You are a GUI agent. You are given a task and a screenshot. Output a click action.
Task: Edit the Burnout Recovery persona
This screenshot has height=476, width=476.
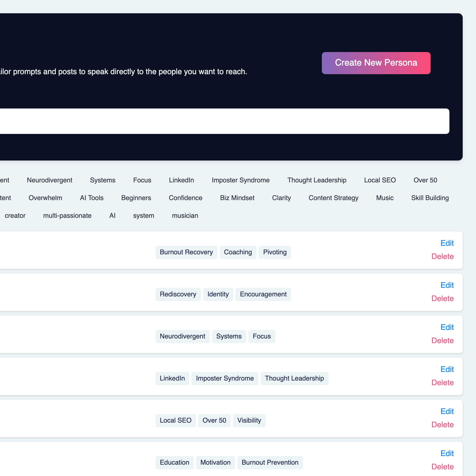(x=447, y=243)
